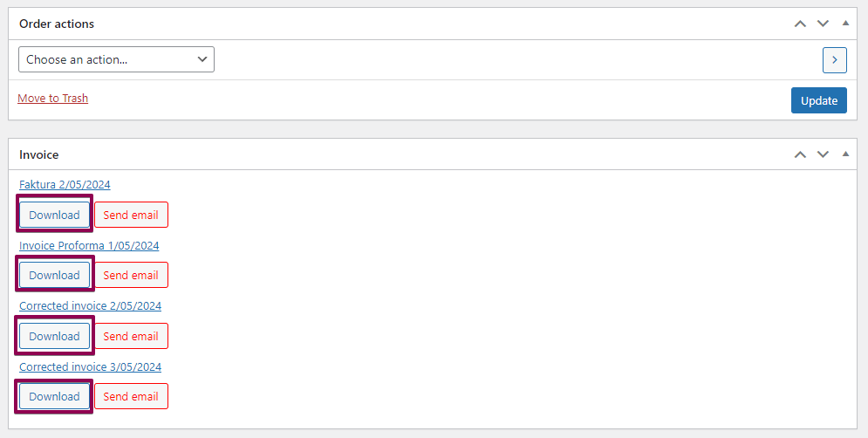Screen dimensions: 868x438
Task: Apply the selected order action arrow
Action: (835, 59)
